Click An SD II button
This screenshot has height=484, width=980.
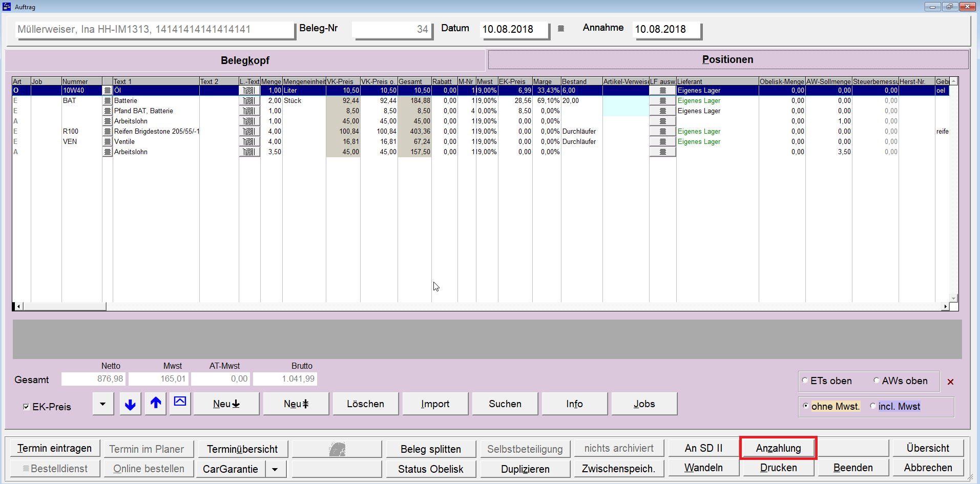704,448
